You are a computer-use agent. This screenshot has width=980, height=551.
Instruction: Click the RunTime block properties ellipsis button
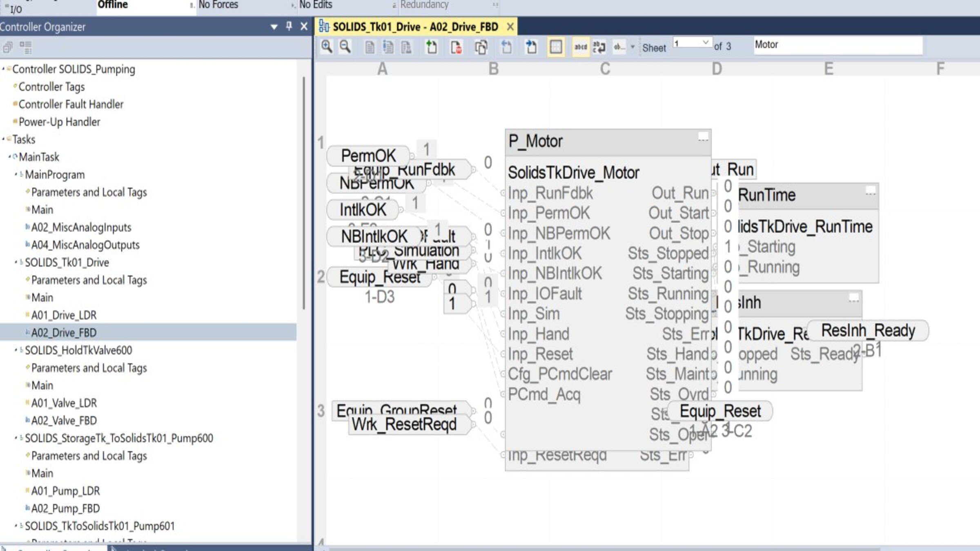coord(870,191)
